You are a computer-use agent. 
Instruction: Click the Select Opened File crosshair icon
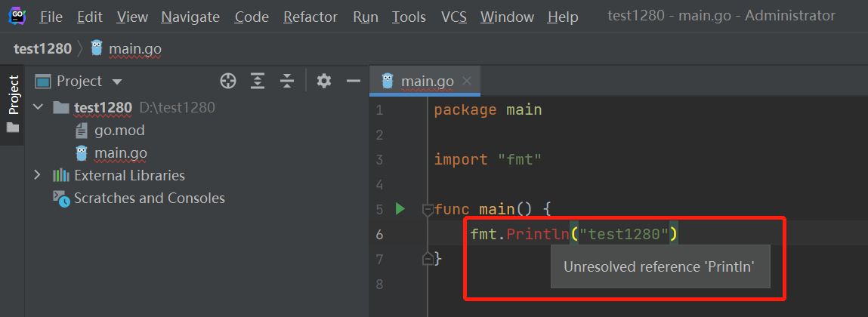click(x=228, y=82)
